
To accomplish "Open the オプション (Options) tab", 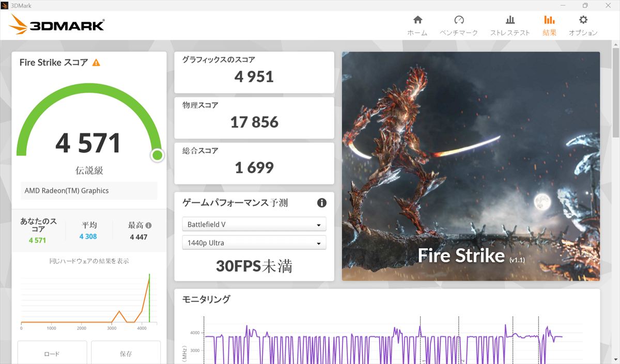I will tap(583, 25).
